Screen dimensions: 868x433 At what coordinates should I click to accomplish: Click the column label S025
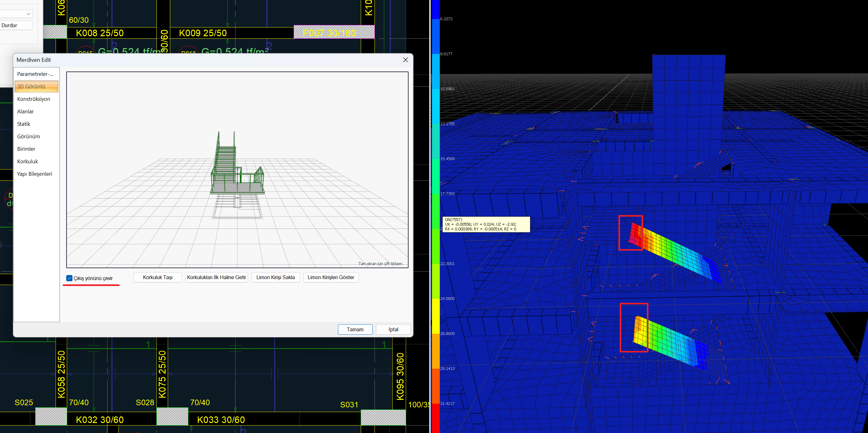point(24,402)
